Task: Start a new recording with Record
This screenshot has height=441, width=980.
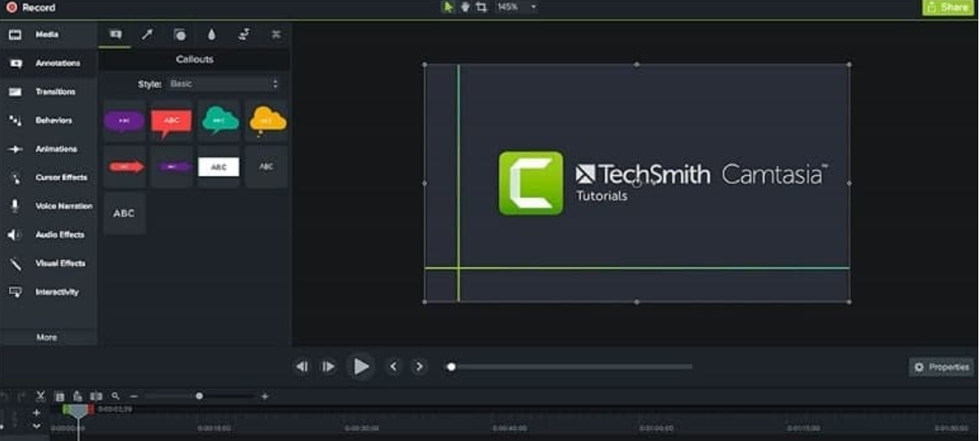Action: [x=30, y=8]
